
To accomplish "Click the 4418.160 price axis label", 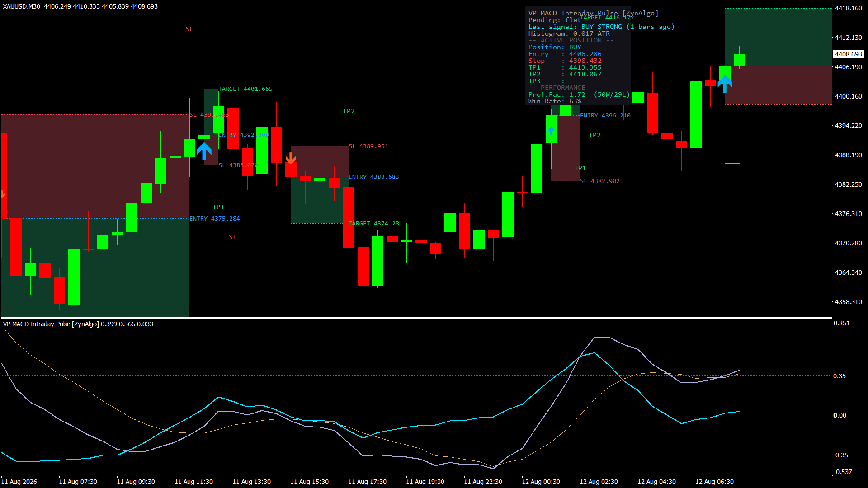I will [848, 8].
